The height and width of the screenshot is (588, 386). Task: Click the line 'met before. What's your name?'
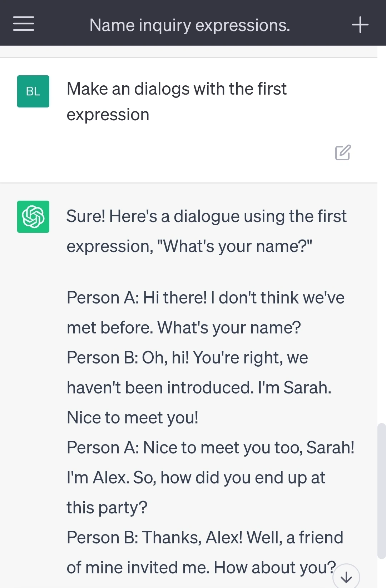(184, 328)
